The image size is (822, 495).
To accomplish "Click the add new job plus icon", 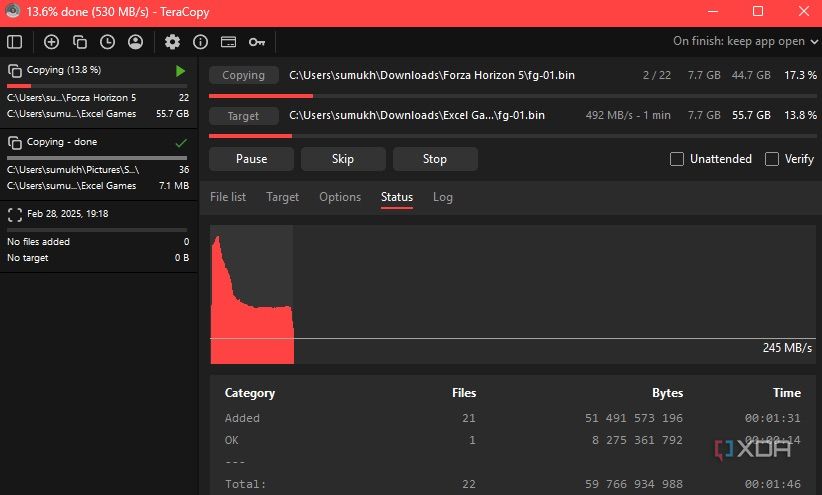I will click(52, 42).
